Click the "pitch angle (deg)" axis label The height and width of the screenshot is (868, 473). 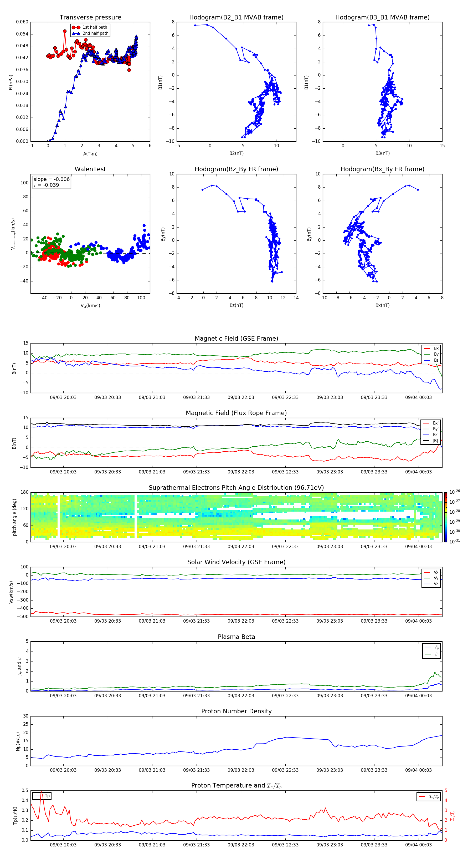coord(14,517)
